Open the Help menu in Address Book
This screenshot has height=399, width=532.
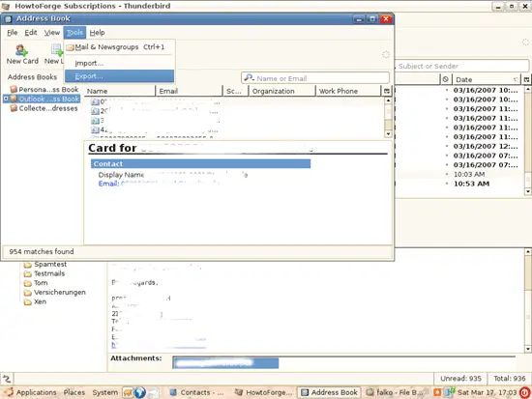click(97, 33)
